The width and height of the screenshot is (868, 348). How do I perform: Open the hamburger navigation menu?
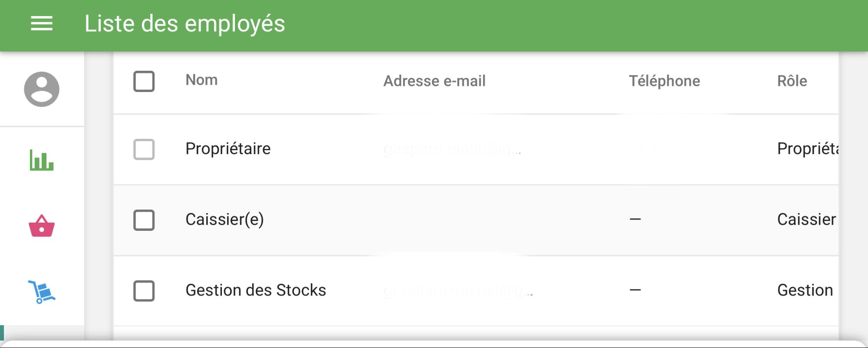tap(42, 23)
